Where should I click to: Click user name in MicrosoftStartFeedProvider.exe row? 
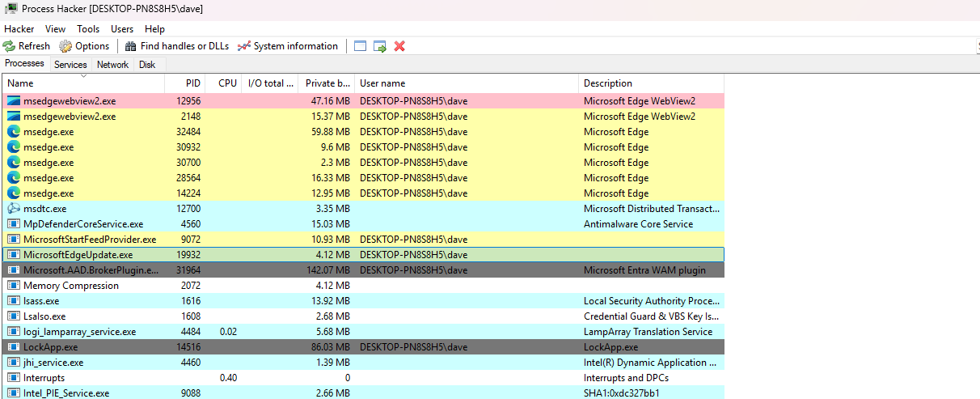pos(414,240)
